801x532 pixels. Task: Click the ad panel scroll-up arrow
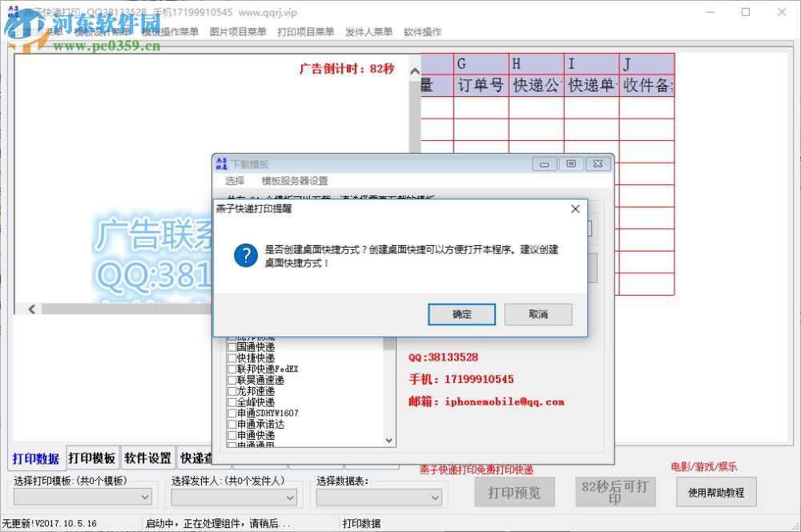(x=415, y=71)
